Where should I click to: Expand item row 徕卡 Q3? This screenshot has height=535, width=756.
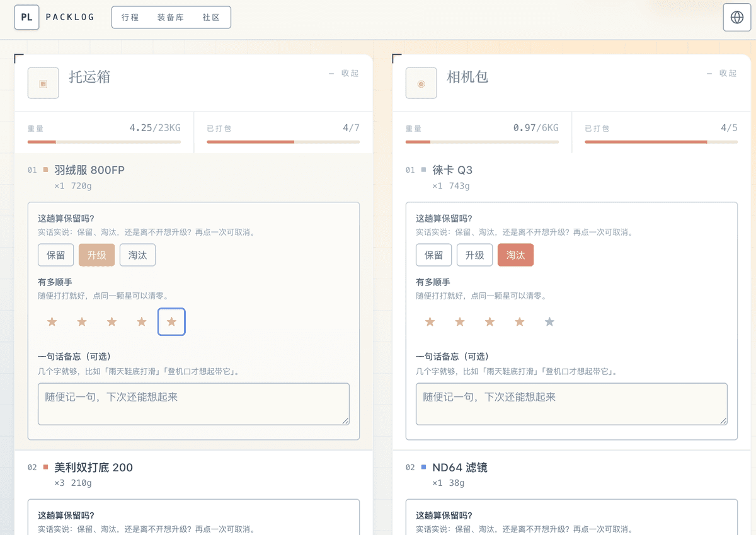click(x=571, y=178)
